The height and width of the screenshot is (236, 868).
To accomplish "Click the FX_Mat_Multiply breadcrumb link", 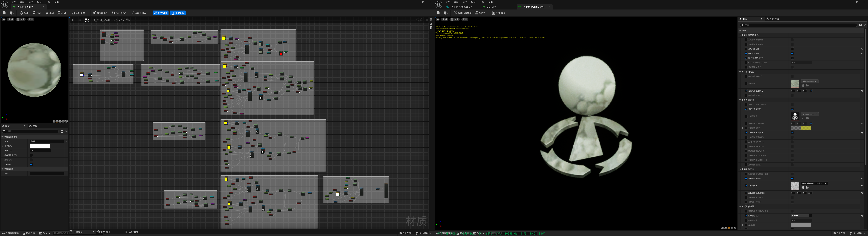I will [x=103, y=20].
